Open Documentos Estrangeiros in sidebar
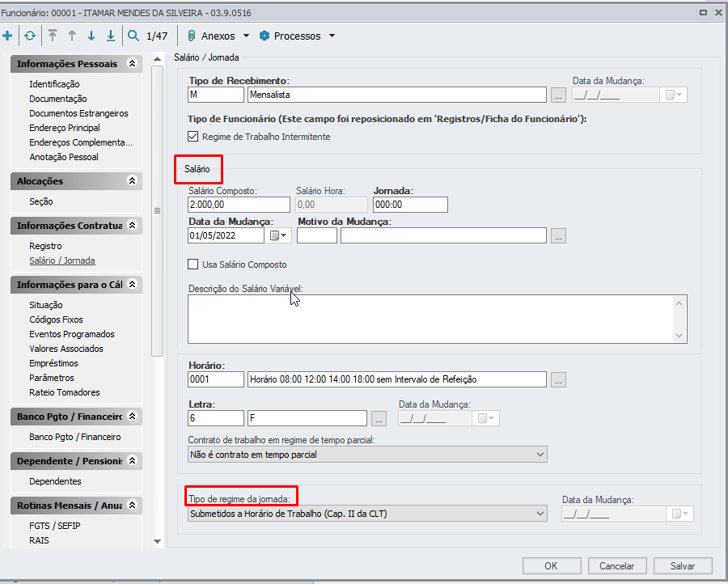 (78, 113)
